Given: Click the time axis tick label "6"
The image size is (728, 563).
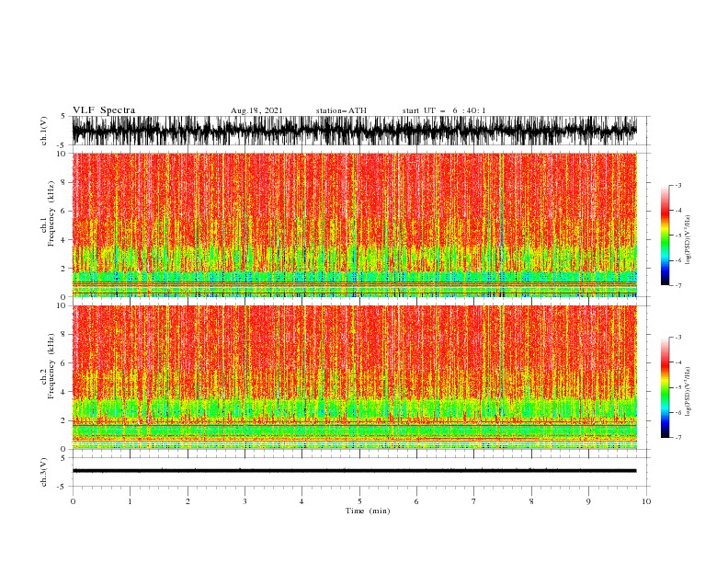Looking at the screenshot, I should 416,501.
